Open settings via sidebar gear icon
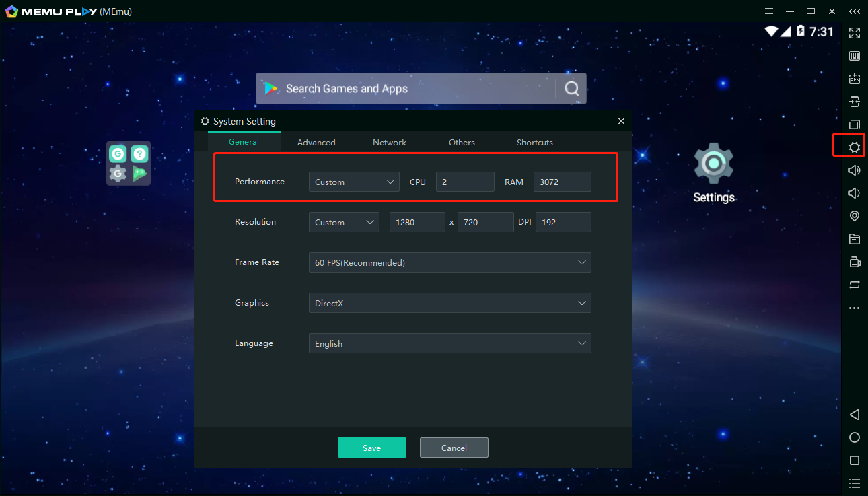Screen dimensions: 868x496 point(855,147)
